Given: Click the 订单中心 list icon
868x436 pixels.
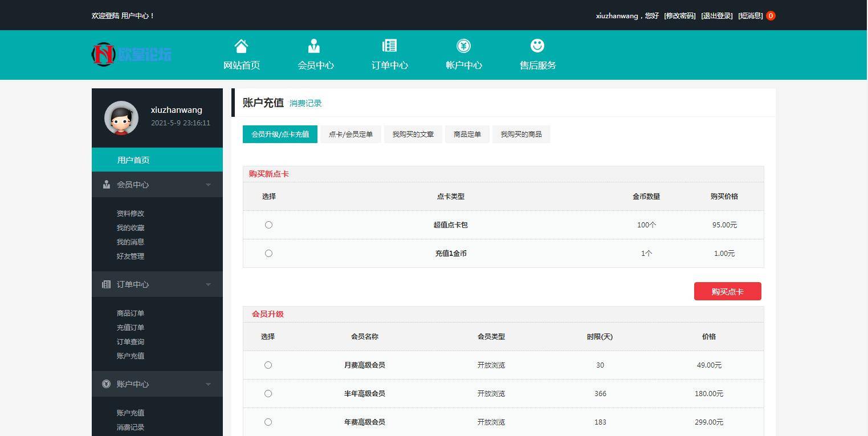Looking at the screenshot, I should point(389,45).
